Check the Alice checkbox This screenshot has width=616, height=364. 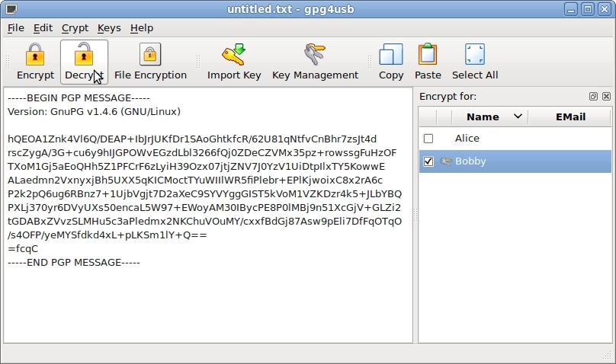coord(428,139)
